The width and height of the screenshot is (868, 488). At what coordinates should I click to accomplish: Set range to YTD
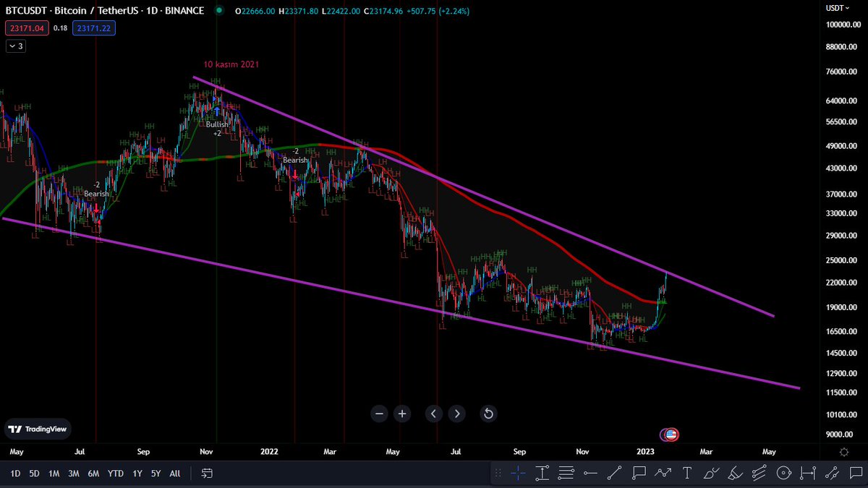[x=115, y=474]
